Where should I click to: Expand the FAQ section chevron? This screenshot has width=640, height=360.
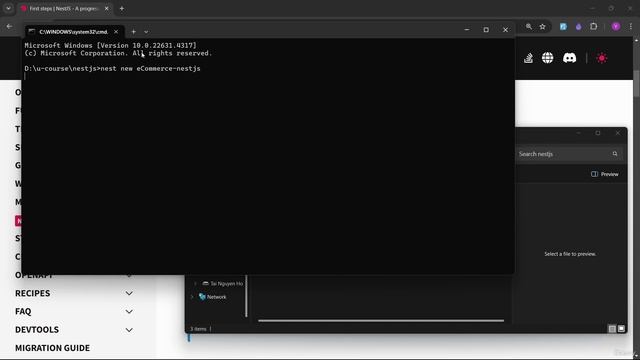point(129,312)
